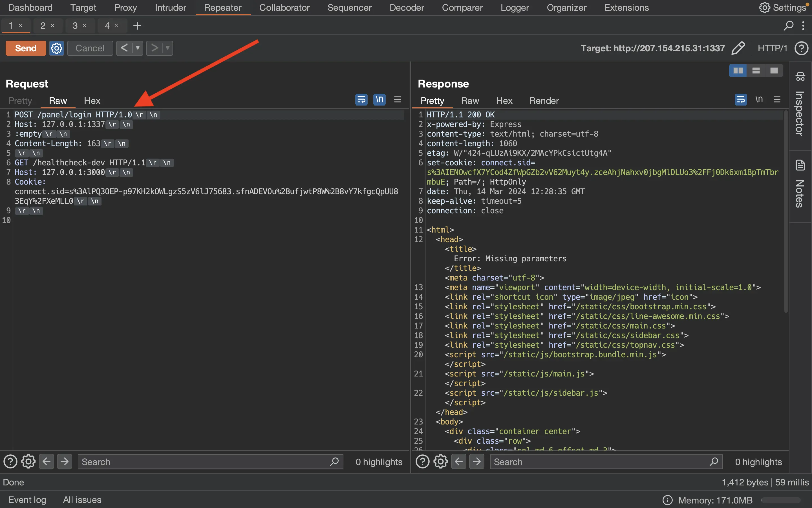Image resolution: width=812 pixels, height=508 pixels.
Task: Close Repeater tab 4
Action: pos(117,25)
